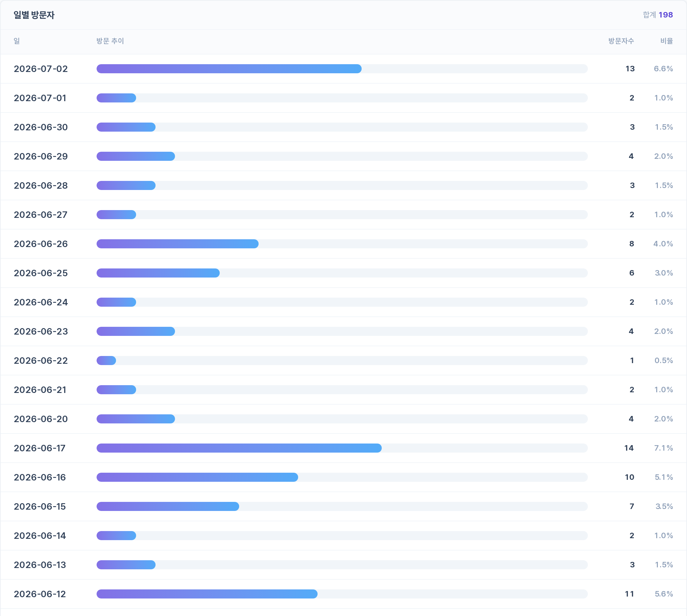Click the 2026-06-20 date cell
Viewport: 687px width, 616px height.
pyautogui.click(x=41, y=419)
